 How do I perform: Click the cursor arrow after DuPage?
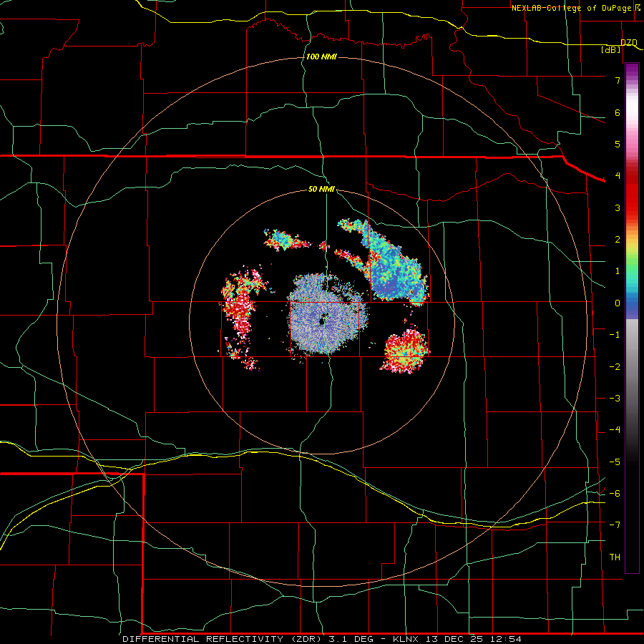pyautogui.click(x=637, y=7)
